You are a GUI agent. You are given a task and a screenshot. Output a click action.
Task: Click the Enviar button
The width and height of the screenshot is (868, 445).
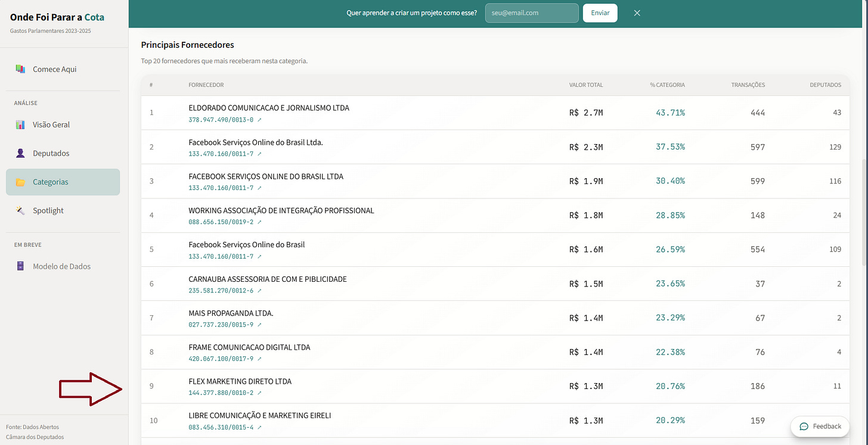pos(600,13)
